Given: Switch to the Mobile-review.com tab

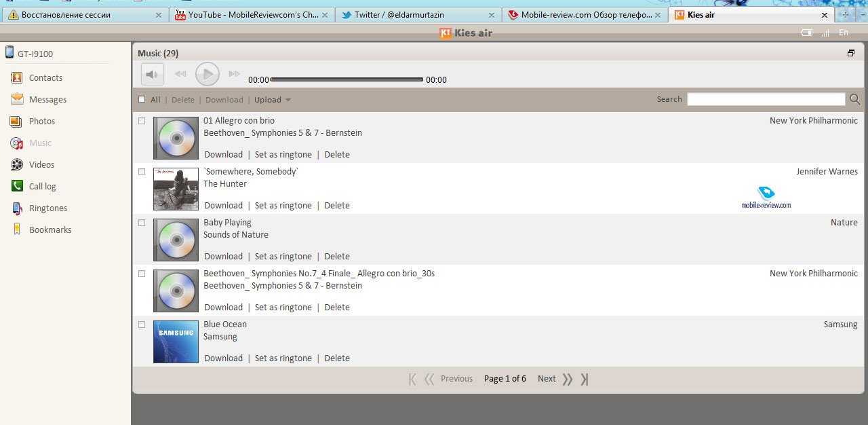Looking at the screenshot, I should [x=585, y=15].
